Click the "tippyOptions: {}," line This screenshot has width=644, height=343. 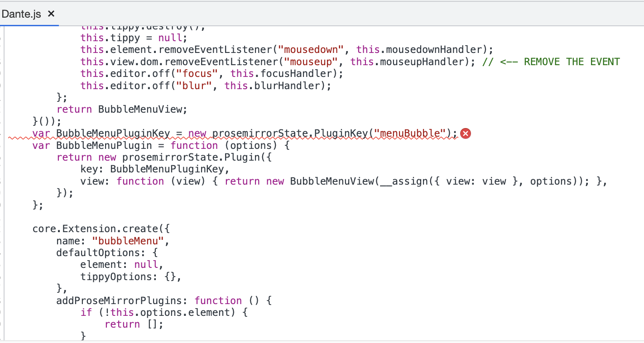pyautogui.click(x=131, y=276)
